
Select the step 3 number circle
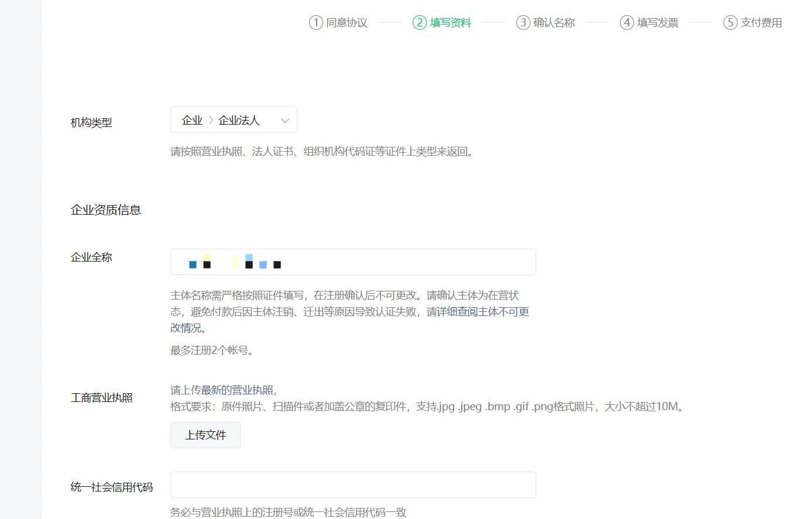523,23
